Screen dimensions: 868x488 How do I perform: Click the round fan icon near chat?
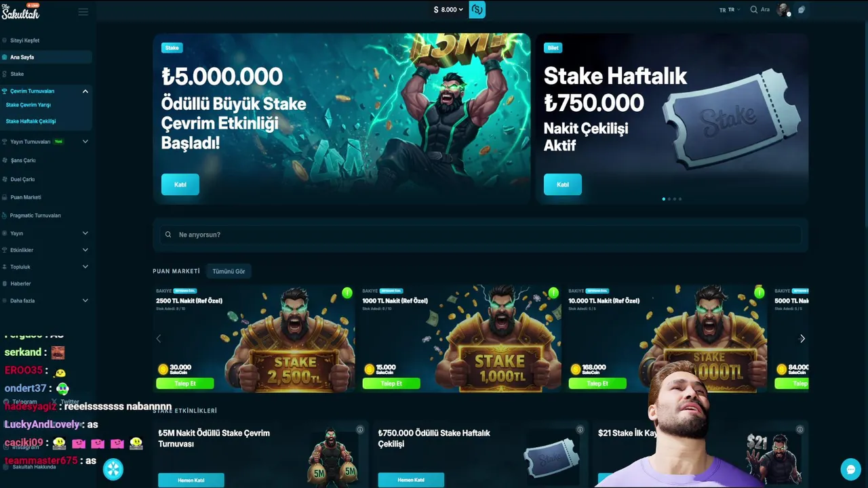[x=113, y=469]
